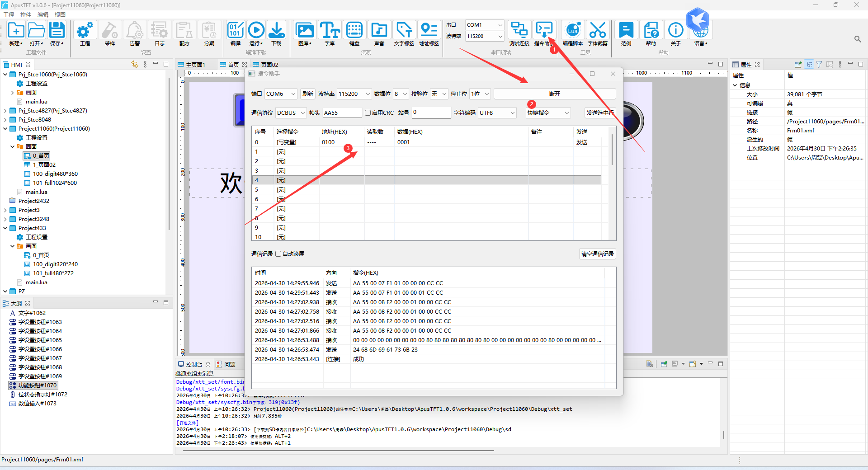Viewport: 868px width, 470px height.
Task: Open the 告警 alarm bell icon
Action: click(134, 30)
